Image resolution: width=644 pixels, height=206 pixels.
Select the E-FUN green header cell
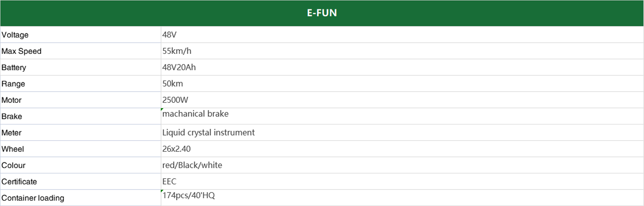point(322,13)
